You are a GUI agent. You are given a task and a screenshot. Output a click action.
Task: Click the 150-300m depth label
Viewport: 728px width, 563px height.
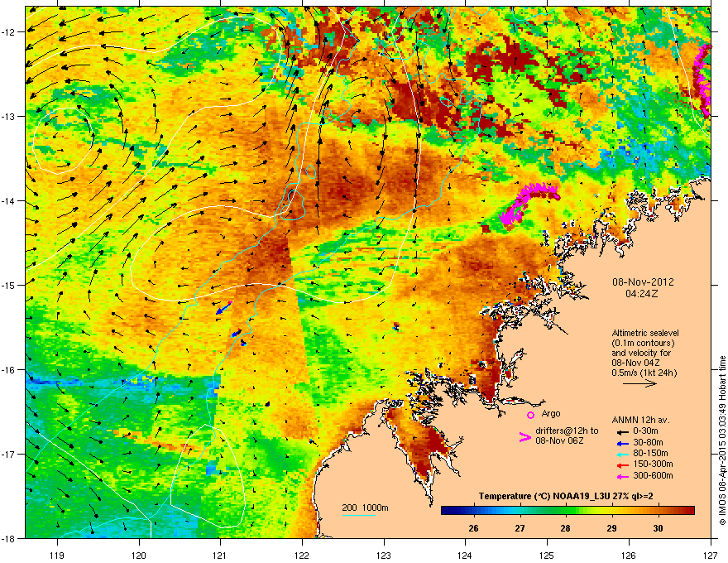click(653, 464)
